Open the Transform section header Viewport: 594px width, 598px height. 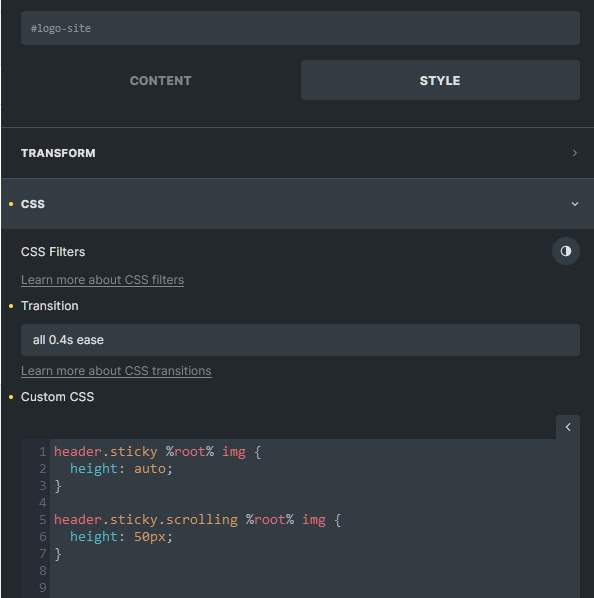297,153
